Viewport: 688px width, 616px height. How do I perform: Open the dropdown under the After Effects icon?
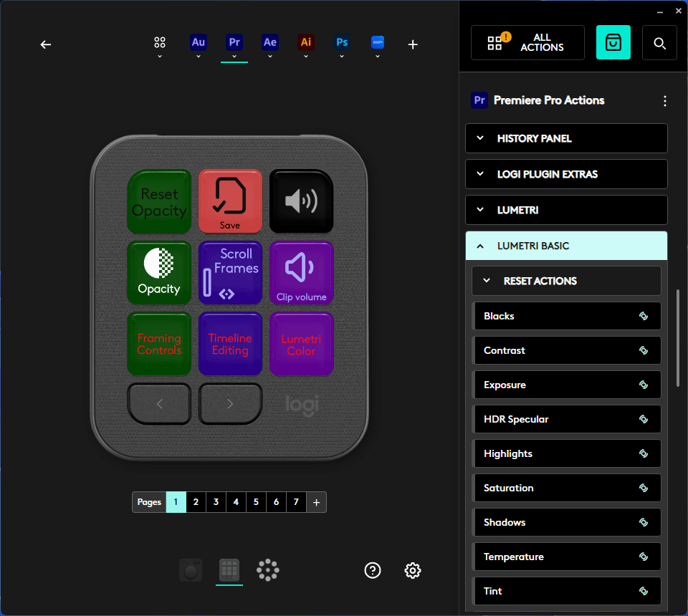(x=270, y=57)
